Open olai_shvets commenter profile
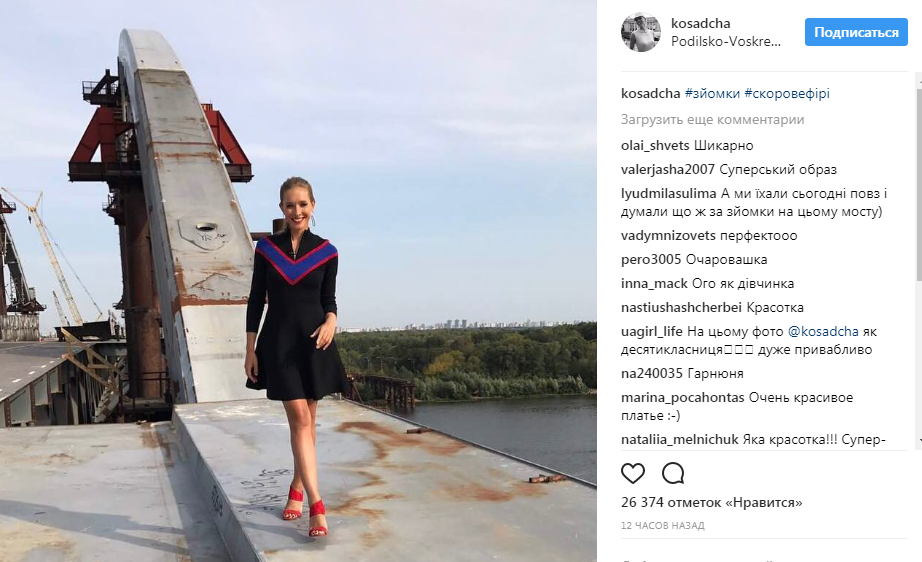 pyautogui.click(x=654, y=146)
